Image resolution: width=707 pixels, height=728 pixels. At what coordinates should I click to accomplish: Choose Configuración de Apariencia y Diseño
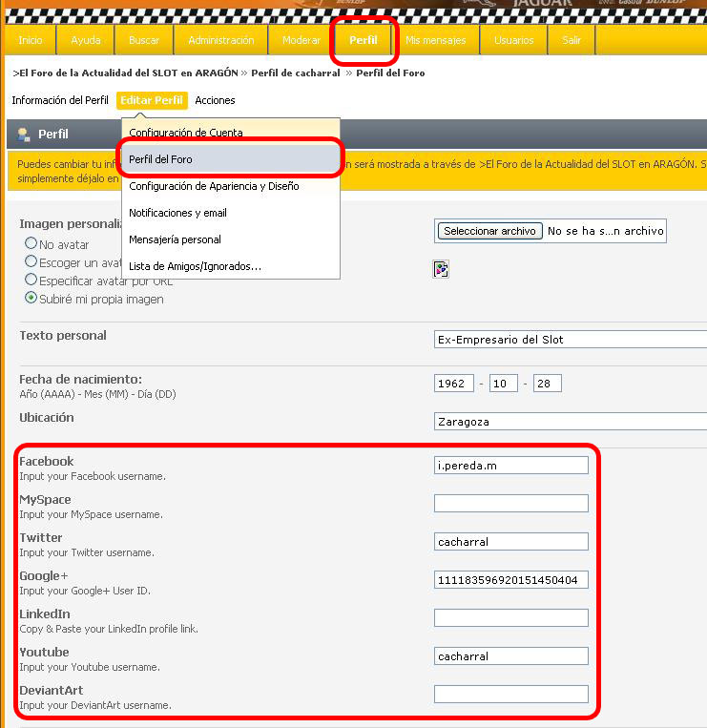pos(231,186)
